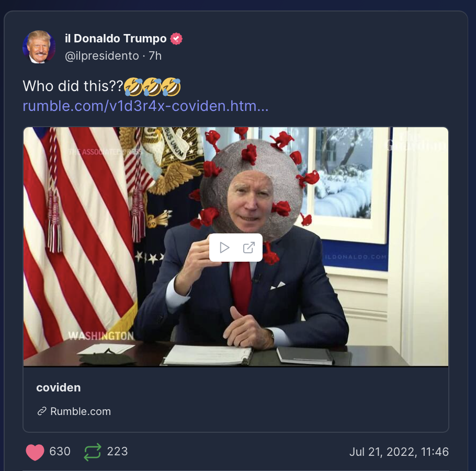Play the coviden video preview

[x=224, y=248]
